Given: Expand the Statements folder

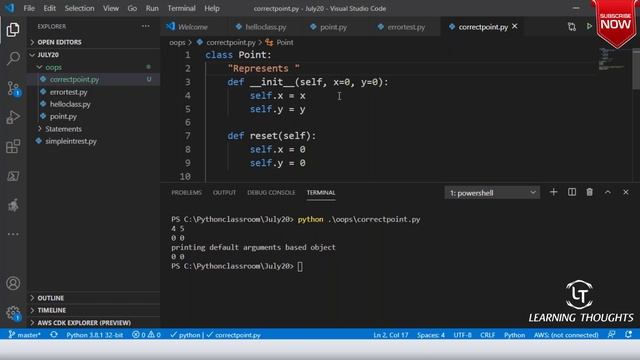Looking at the screenshot, I should 93,129.
